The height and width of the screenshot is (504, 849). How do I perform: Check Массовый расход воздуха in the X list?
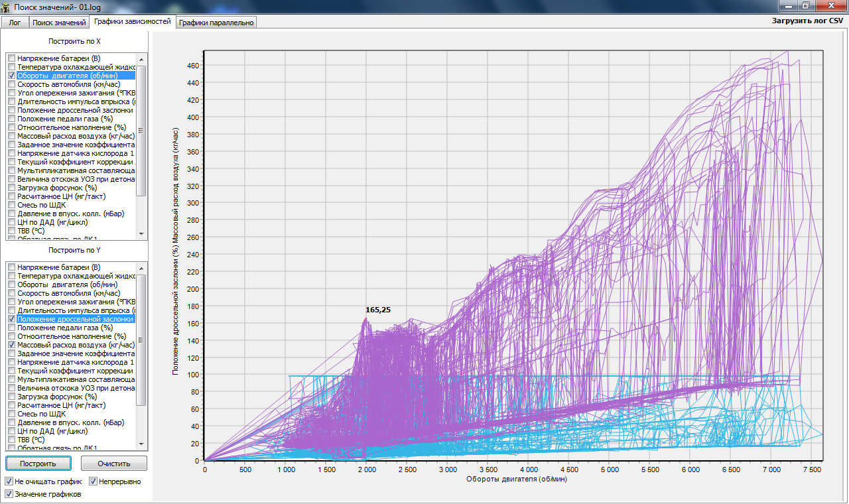click(x=11, y=136)
